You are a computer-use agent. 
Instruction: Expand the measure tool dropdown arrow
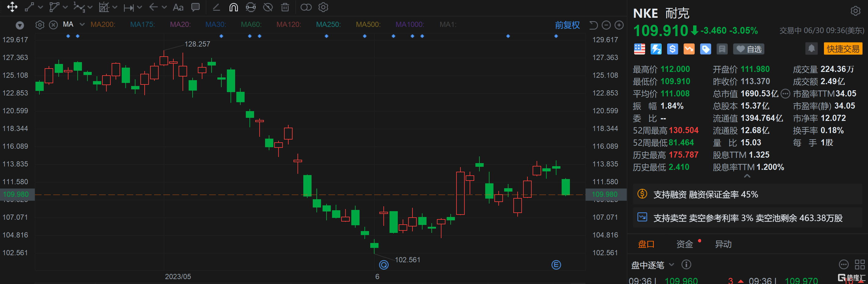(139, 7)
